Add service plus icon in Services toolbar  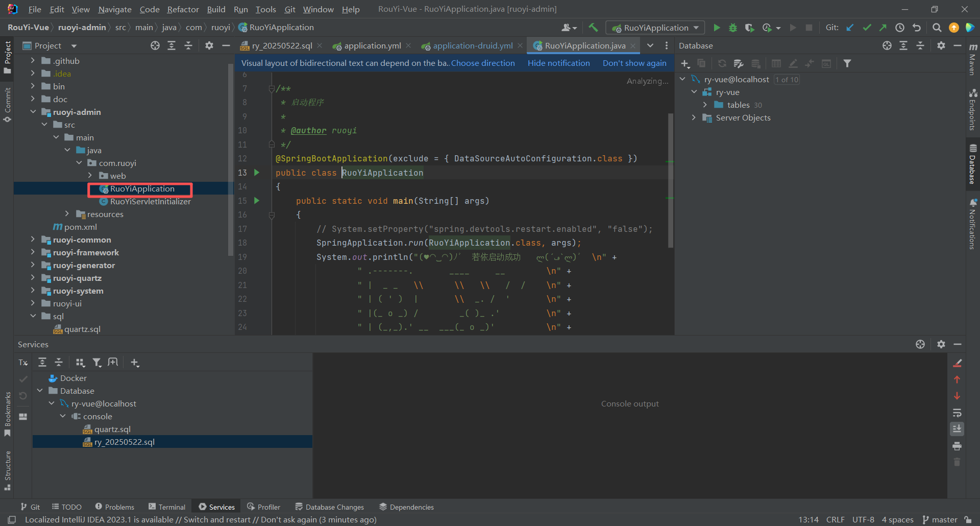135,362
